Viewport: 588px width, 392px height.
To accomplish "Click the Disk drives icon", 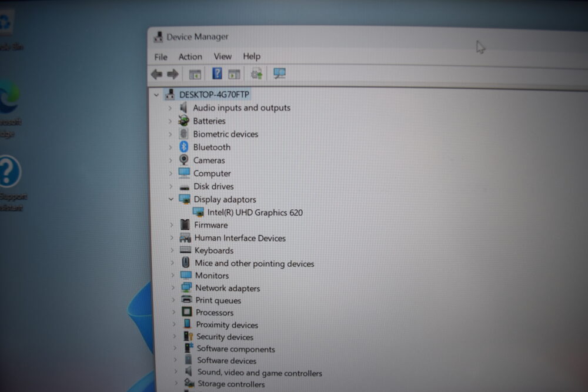I will (x=185, y=187).
